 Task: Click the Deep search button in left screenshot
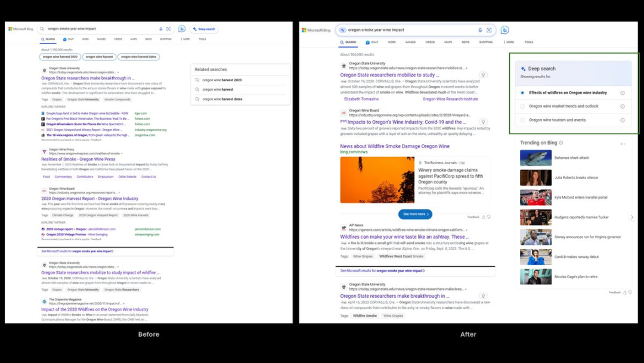pos(204,29)
